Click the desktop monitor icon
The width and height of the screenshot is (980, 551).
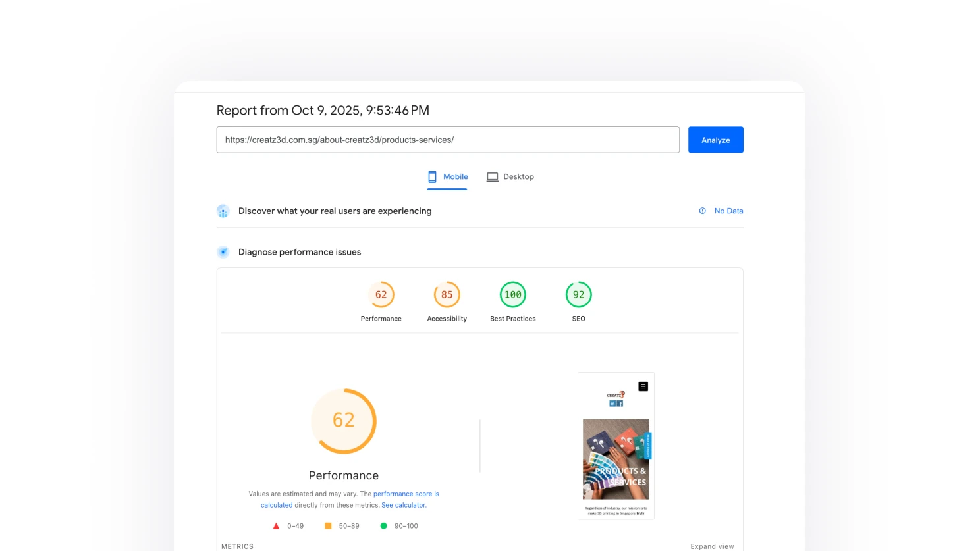coord(492,177)
